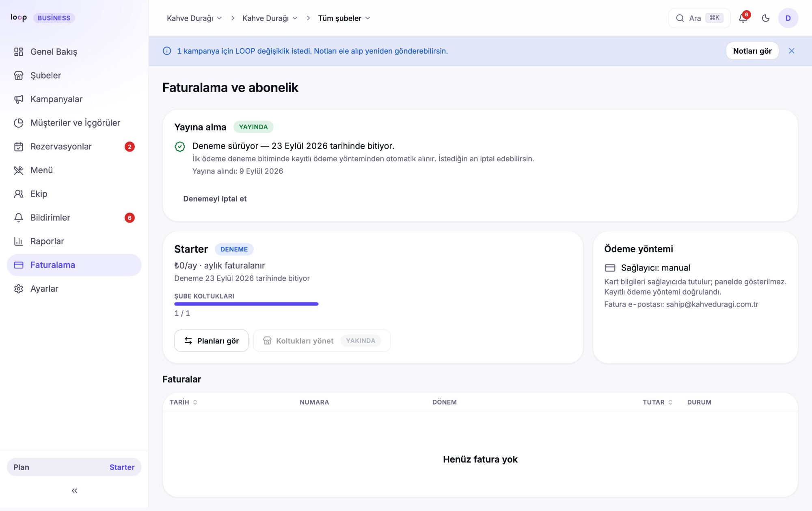Click the Ekip people icon
This screenshot has height=511, width=812.
pos(19,194)
